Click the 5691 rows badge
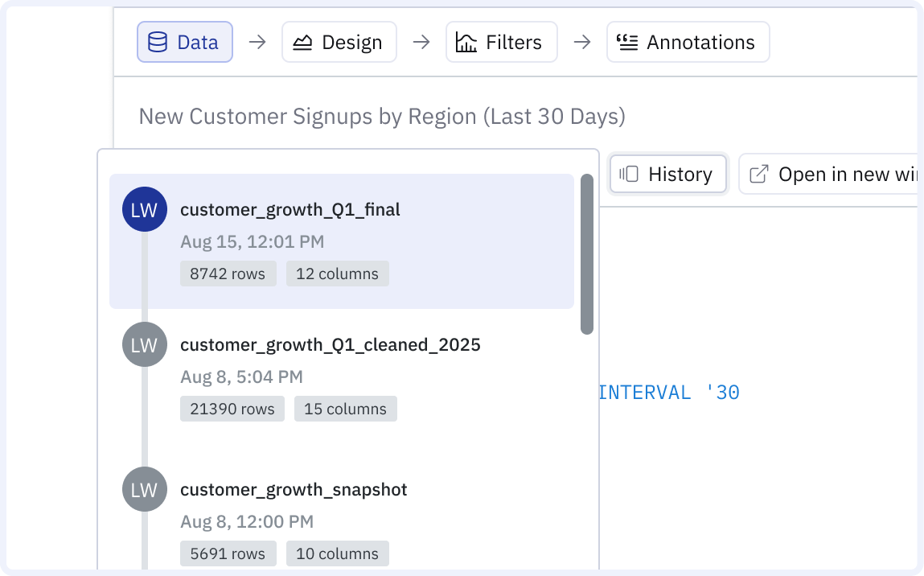The width and height of the screenshot is (924, 576). coord(228,553)
